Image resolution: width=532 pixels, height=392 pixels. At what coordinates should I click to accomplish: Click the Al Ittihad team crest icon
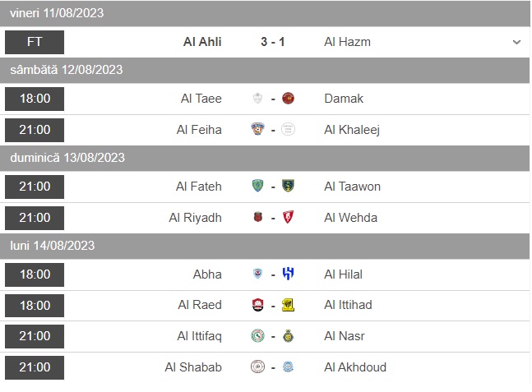[288, 305]
